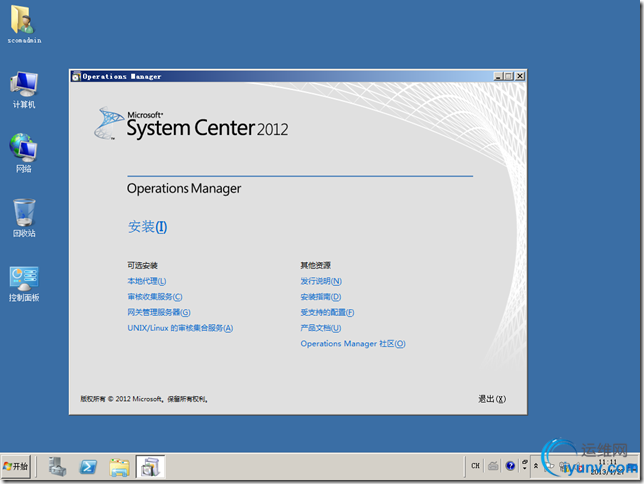Open the scomadmin folder on desktop

[24, 23]
